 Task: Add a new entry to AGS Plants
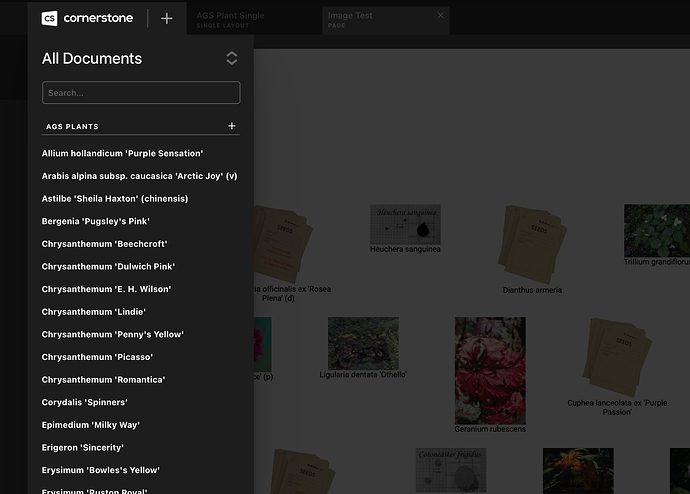coord(231,126)
